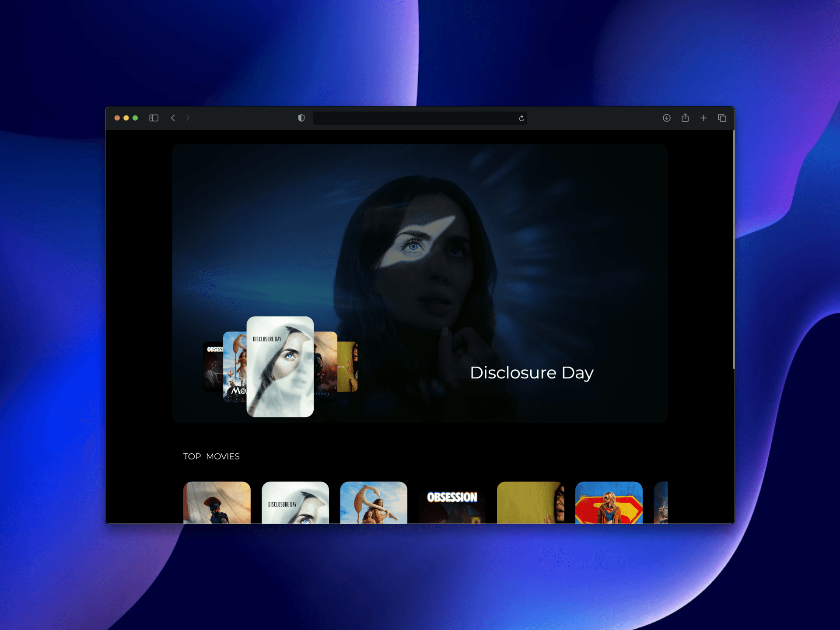Show the tab overview
840x630 pixels.
(x=722, y=118)
